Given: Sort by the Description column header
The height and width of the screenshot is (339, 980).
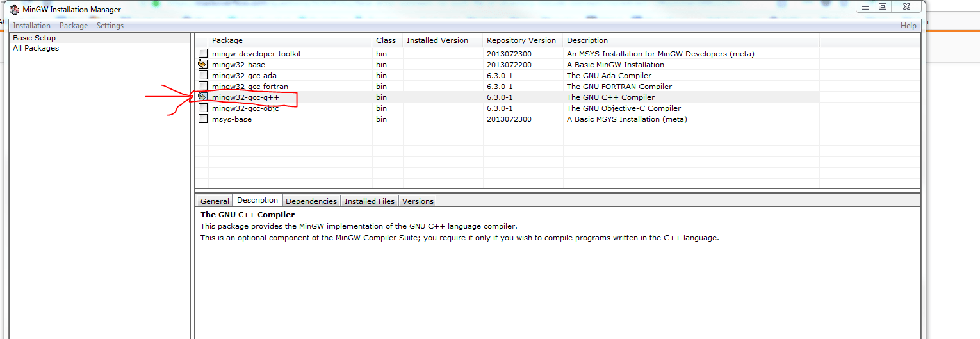Looking at the screenshot, I should [691, 40].
